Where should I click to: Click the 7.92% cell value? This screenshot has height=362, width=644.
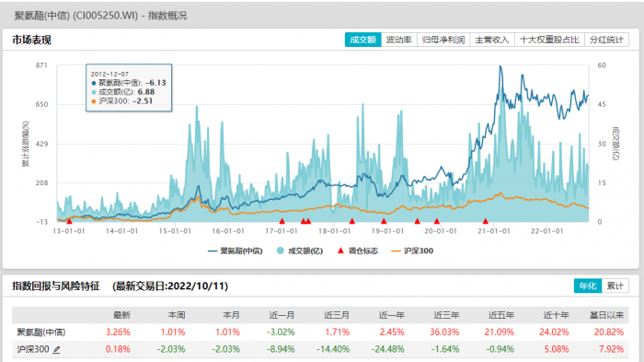[x=611, y=349]
